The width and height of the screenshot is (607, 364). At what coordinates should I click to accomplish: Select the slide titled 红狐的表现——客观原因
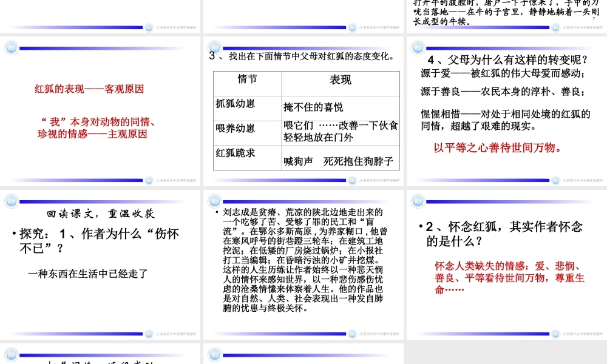(100, 111)
